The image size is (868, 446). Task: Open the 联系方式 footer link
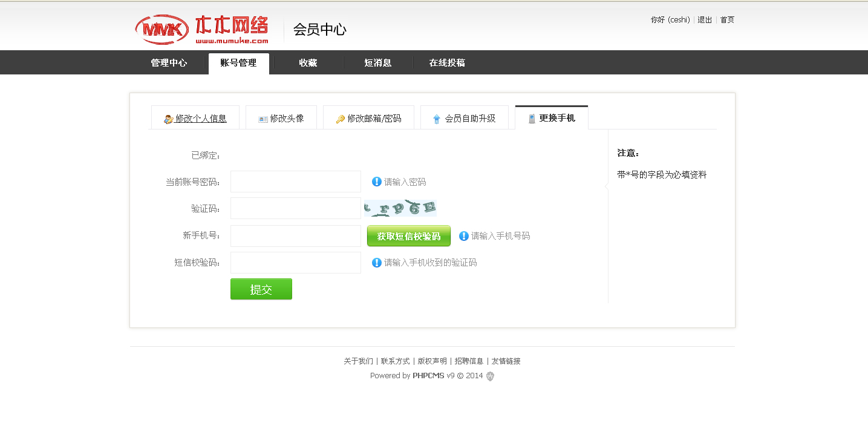click(x=395, y=361)
